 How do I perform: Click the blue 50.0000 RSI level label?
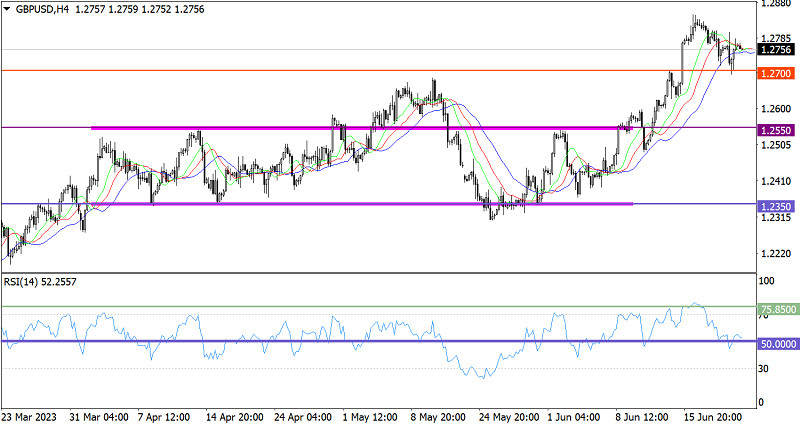[x=776, y=342]
